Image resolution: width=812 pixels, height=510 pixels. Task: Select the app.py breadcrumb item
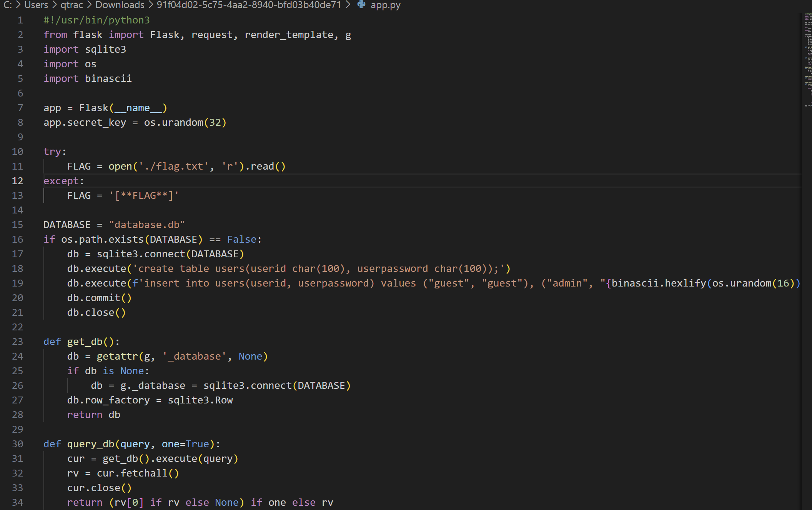pyautogui.click(x=385, y=5)
